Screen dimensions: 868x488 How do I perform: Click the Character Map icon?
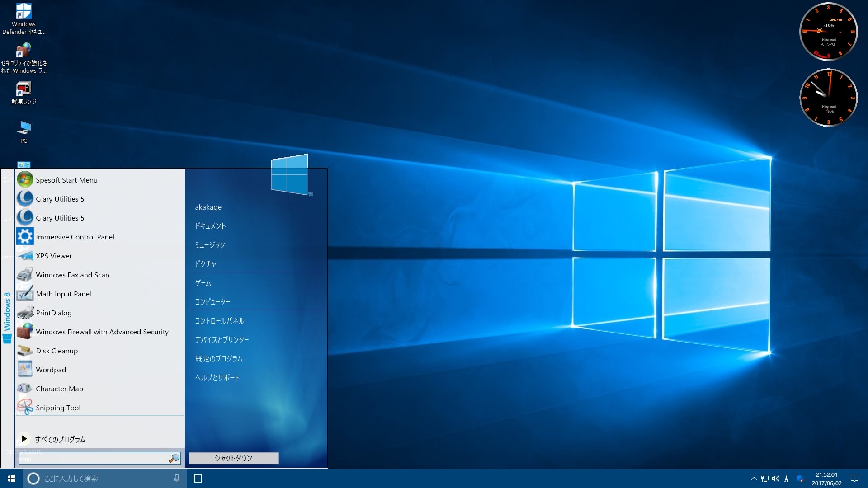[25, 389]
